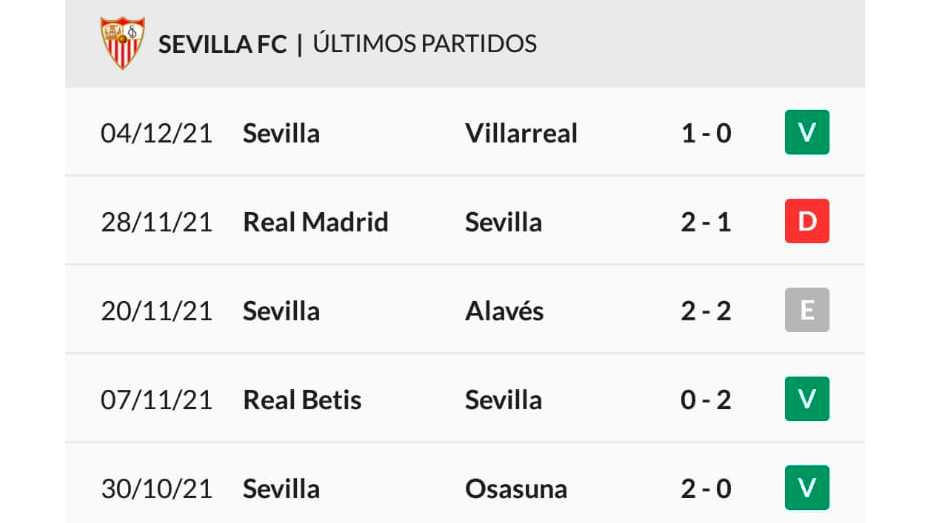
Task: Open the Osasuna team name
Action: (516, 489)
